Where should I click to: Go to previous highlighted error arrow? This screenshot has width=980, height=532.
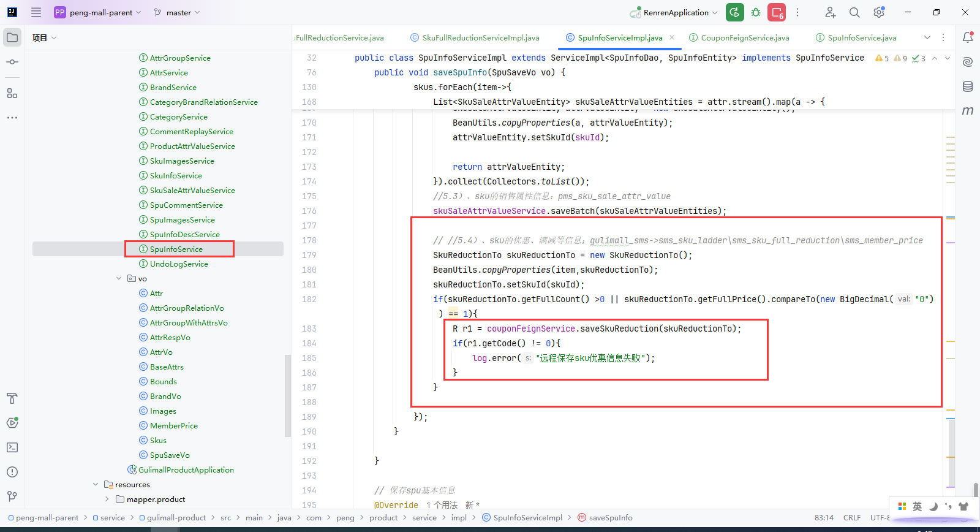935,58
